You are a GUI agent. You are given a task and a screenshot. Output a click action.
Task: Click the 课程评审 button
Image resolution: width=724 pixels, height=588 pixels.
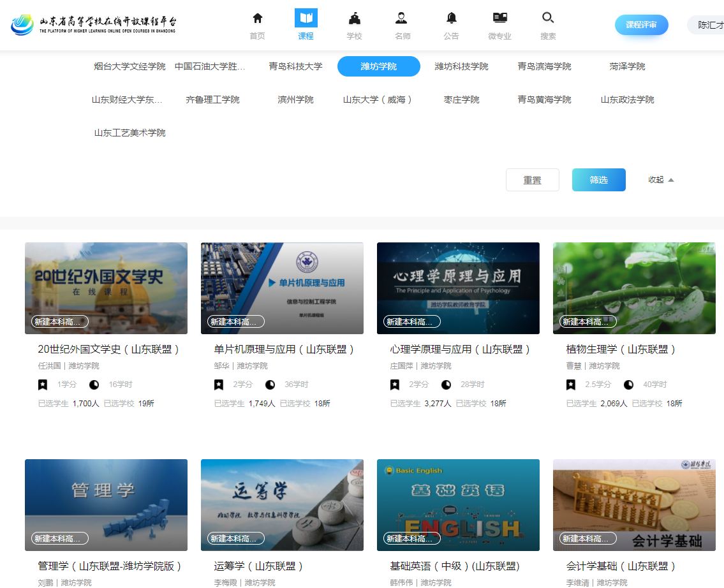(641, 25)
